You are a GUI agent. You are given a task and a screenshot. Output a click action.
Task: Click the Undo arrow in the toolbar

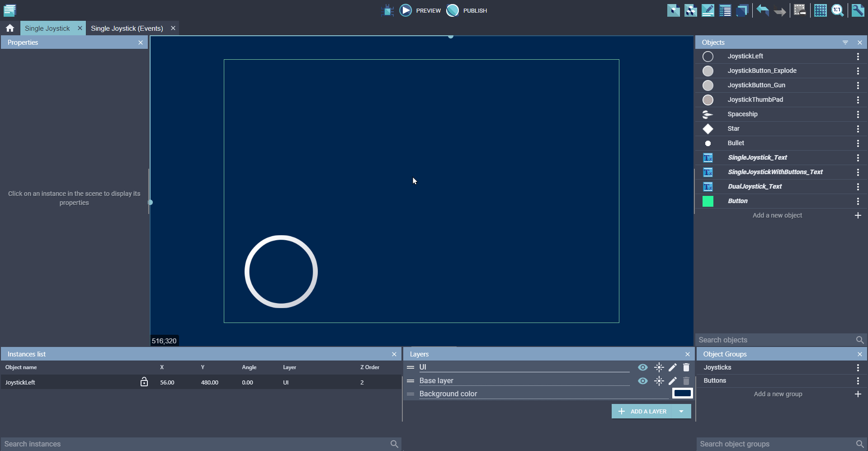pyautogui.click(x=763, y=10)
